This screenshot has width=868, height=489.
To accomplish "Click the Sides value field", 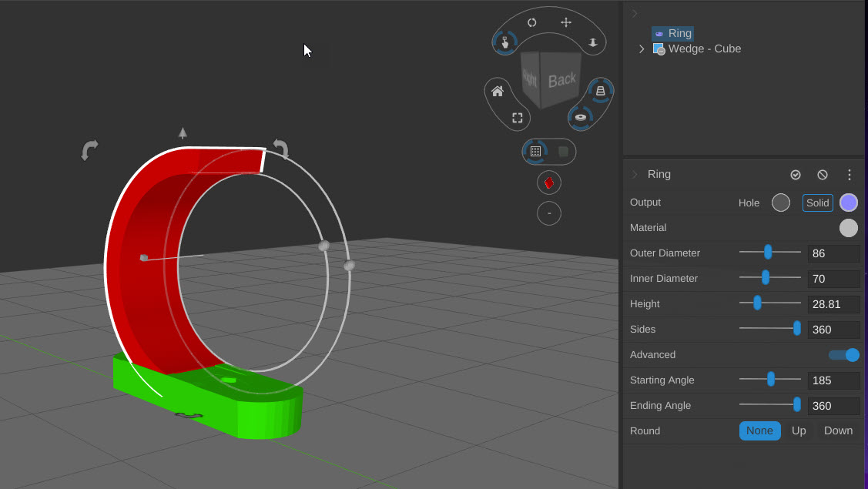I will (833, 330).
